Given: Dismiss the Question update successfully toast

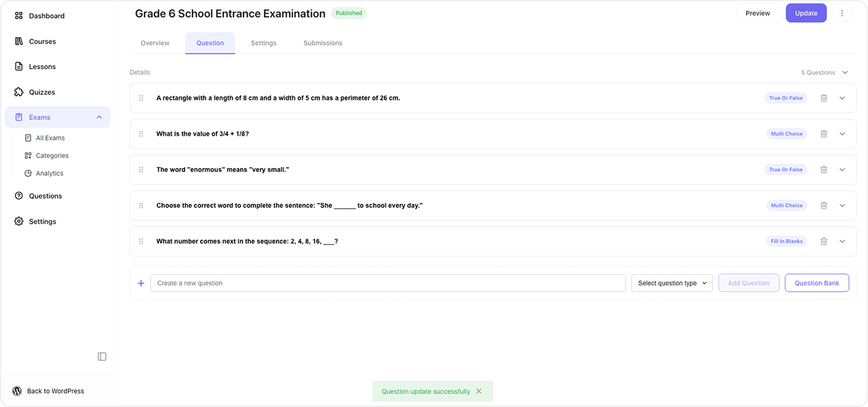Looking at the screenshot, I should 479,391.
